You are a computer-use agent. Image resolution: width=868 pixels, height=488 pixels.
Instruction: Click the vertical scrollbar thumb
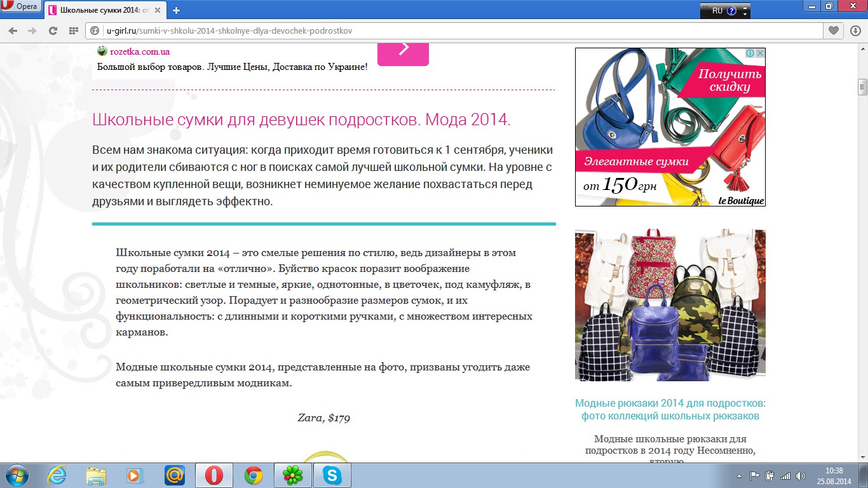tap(862, 87)
